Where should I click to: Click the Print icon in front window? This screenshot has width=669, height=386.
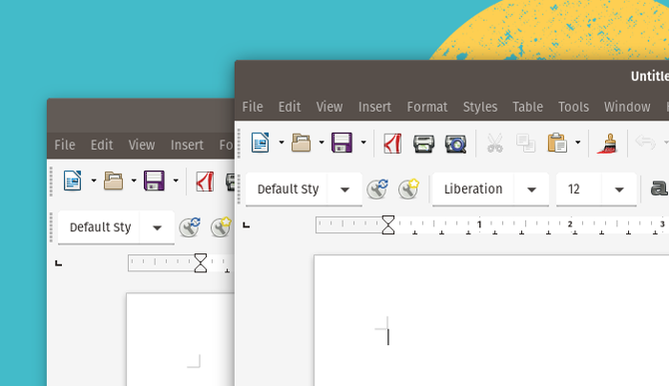(x=424, y=144)
